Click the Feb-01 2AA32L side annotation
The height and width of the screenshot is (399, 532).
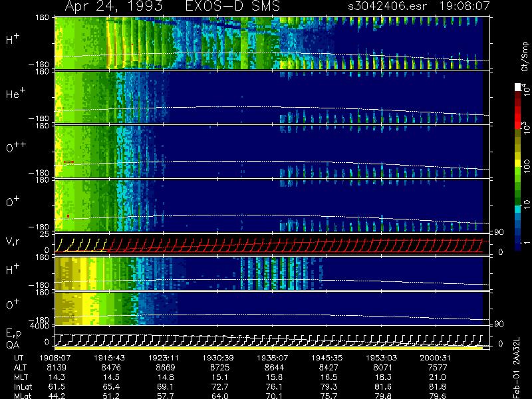tap(517, 368)
